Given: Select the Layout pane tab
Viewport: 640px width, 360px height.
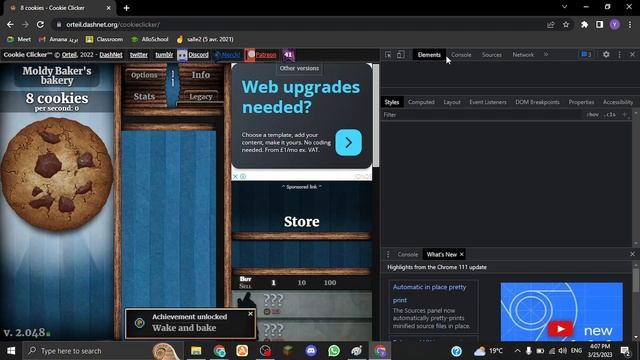Looking at the screenshot, I should 452,102.
